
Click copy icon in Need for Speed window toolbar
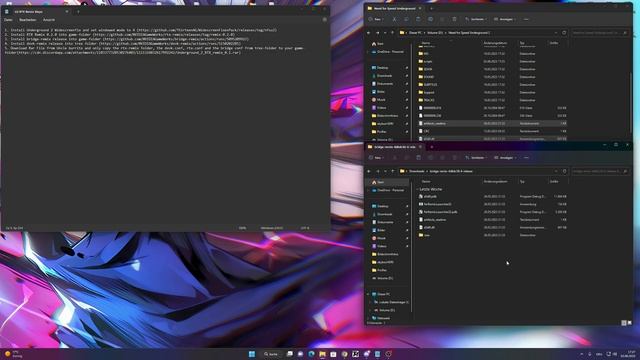coord(406,19)
